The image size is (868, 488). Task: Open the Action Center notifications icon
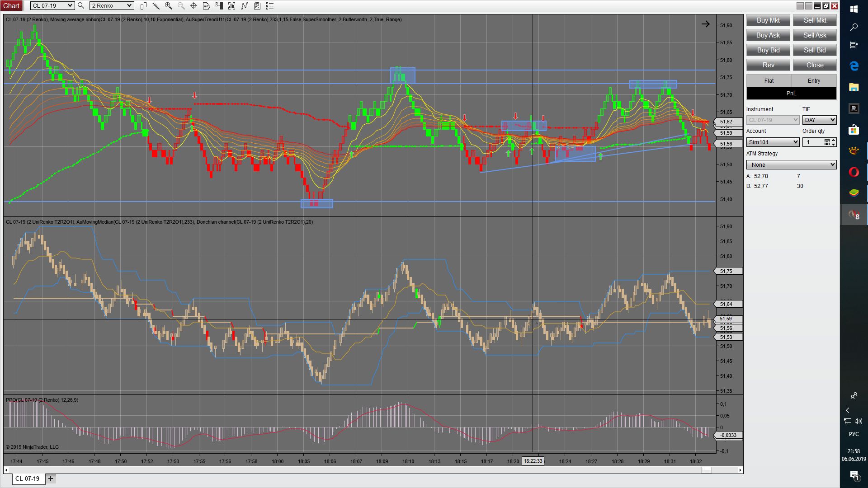[854, 475]
